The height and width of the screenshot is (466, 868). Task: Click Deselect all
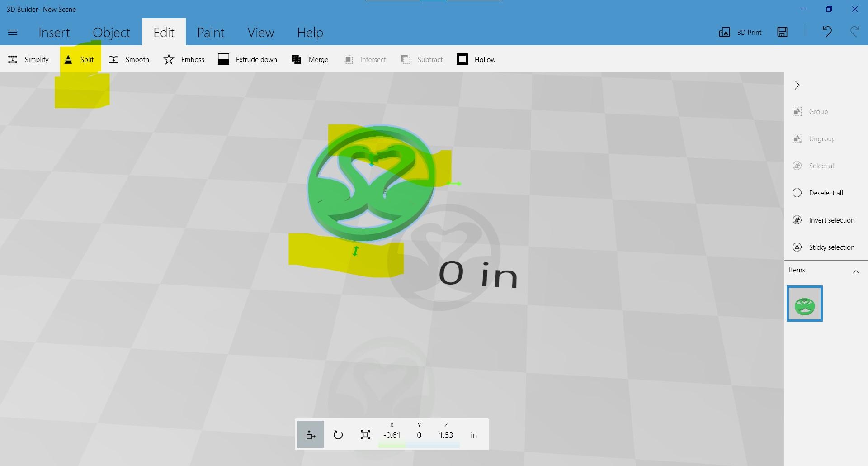[817, 193]
